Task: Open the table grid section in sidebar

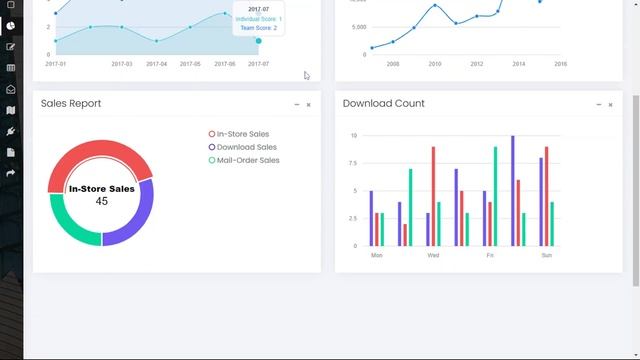Action: pyautogui.click(x=11, y=68)
